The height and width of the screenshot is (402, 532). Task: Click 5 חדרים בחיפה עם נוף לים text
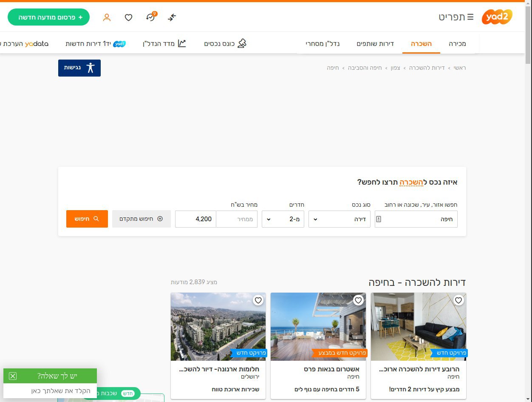click(327, 389)
